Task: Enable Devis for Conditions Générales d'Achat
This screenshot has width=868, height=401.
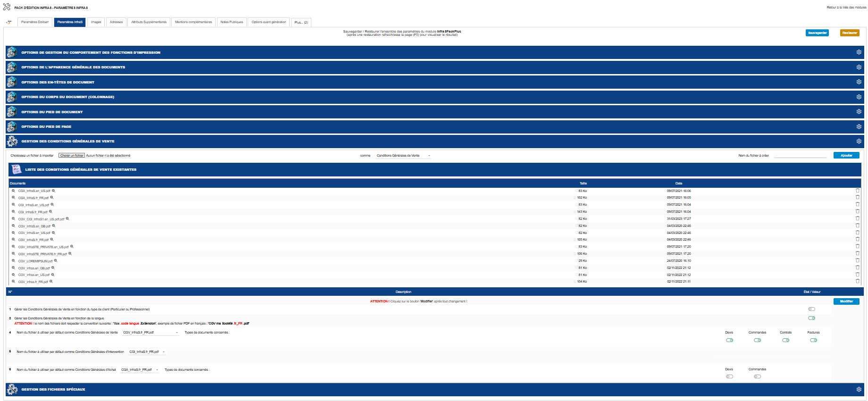Action: coord(729,376)
